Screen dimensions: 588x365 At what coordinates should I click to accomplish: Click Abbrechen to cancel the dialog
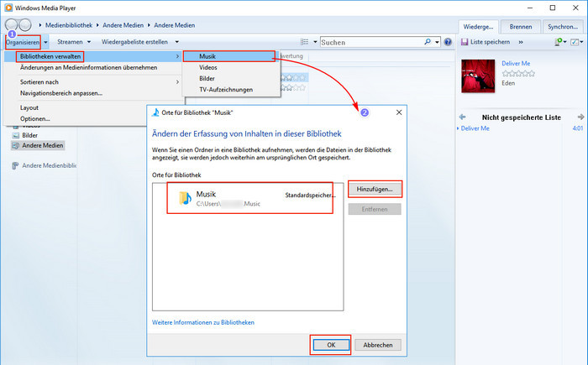tap(378, 345)
